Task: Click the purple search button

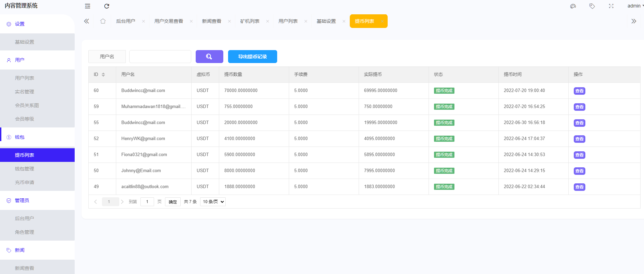Action: coord(209,57)
